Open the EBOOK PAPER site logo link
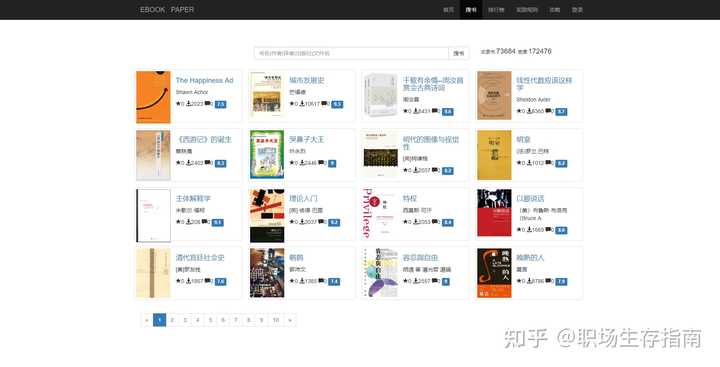The image size is (720, 367). click(x=167, y=10)
